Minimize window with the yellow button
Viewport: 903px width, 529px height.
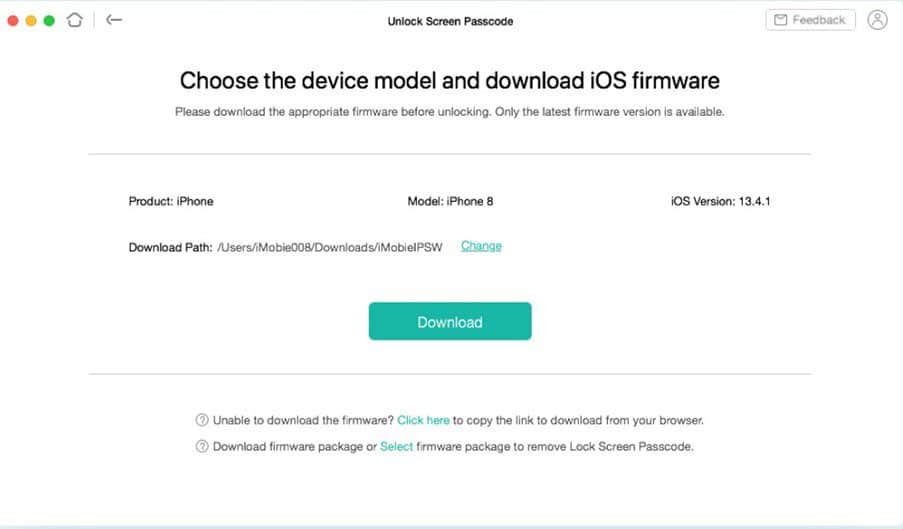(31, 21)
